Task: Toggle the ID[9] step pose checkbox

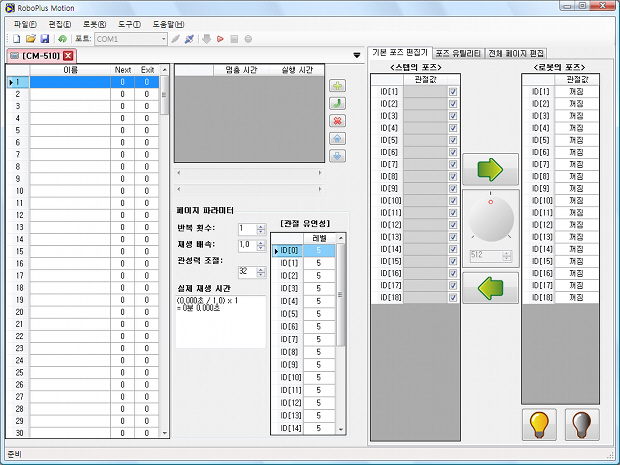Action: click(453, 188)
